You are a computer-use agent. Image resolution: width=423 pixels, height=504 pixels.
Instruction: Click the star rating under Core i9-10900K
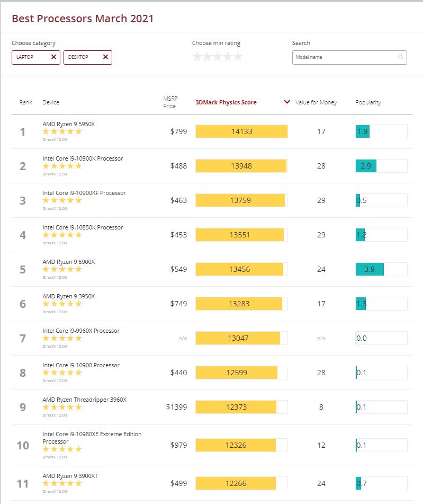coord(62,166)
